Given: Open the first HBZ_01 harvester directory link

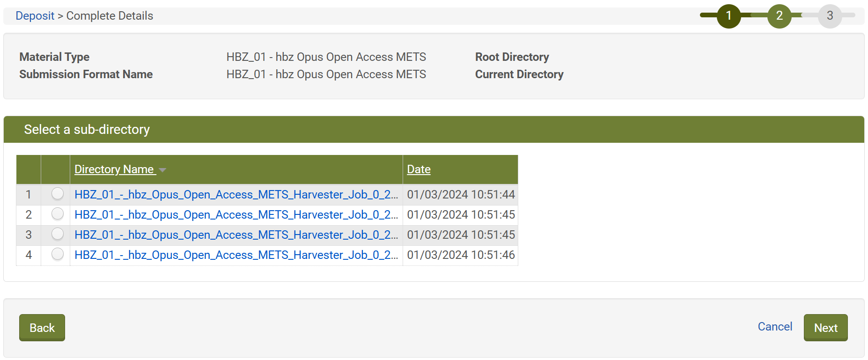Looking at the screenshot, I should coord(235,194).
